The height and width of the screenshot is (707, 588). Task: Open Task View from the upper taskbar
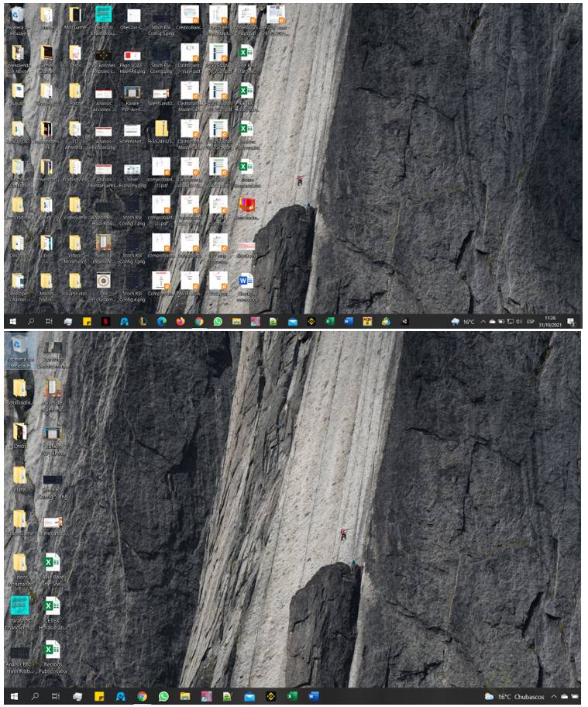click(49, 322)
